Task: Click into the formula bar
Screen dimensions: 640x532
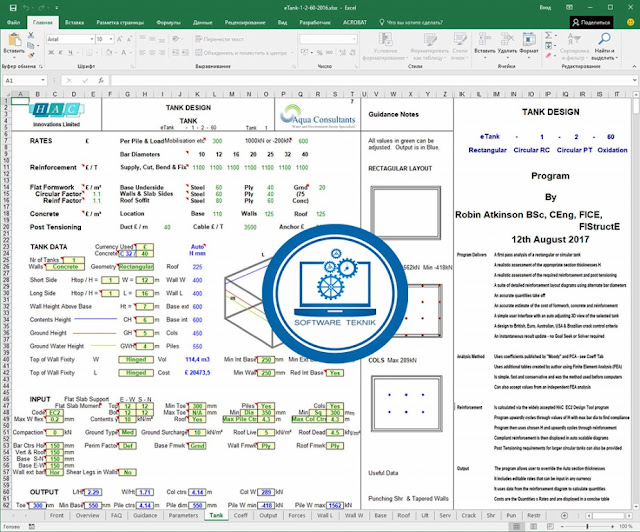Action: click(371, 80)
